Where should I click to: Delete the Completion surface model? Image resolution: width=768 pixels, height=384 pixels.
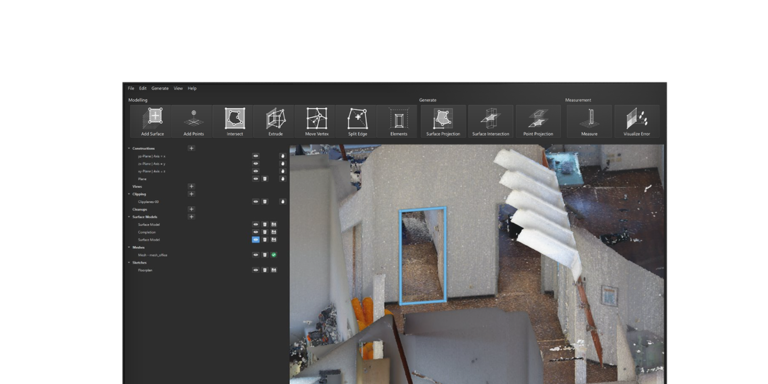click(x=265, y=232)
